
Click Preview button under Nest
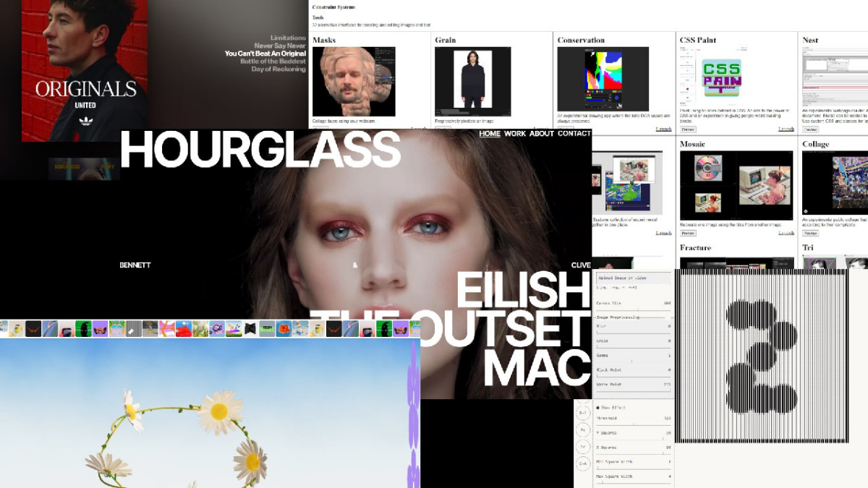(x=811, y=129)
